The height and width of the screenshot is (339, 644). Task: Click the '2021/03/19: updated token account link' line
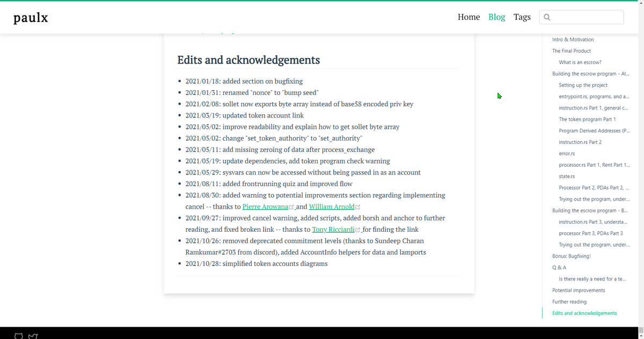tap(245, 115)
